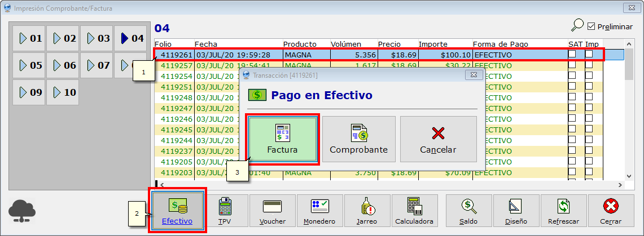Select the Voucher payment button

[x=272, y=211]
